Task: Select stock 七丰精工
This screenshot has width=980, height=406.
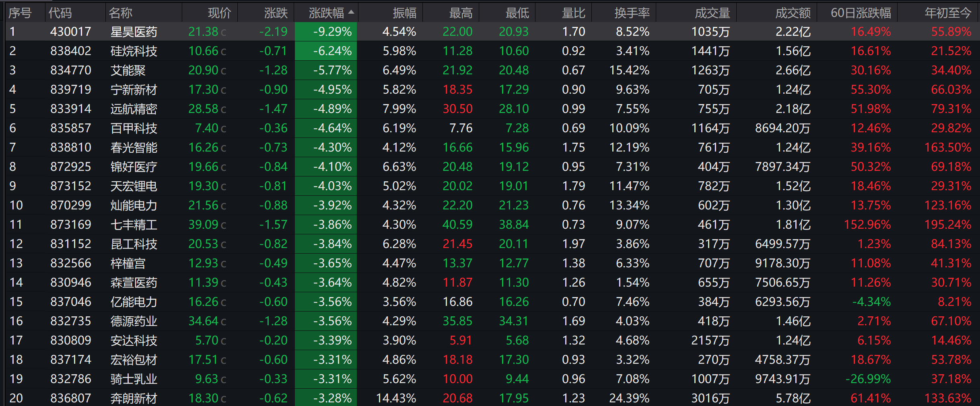Action: [134, 225]
